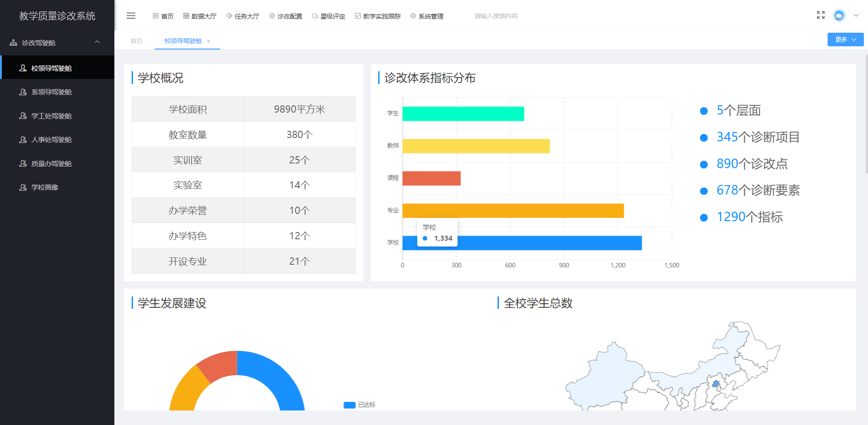This screenshot has width=868, height=425.
Task: Click the grid icon next to 数据大厅
Action: (186, 16)
